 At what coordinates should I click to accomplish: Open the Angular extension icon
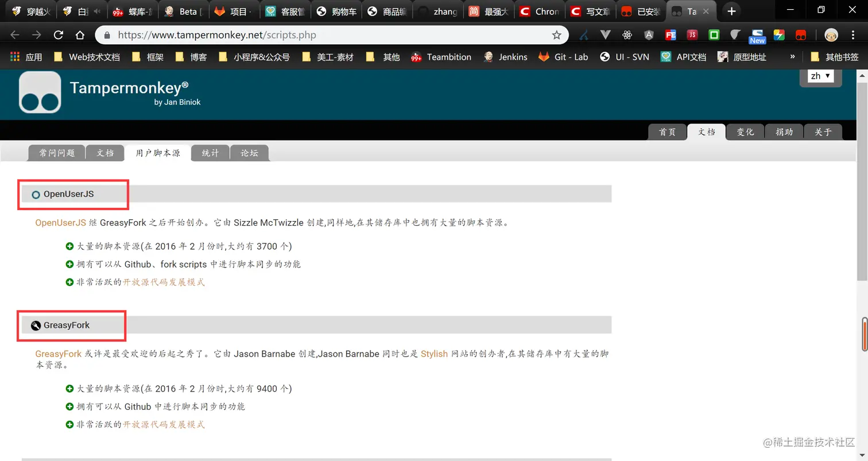point(649,35)
